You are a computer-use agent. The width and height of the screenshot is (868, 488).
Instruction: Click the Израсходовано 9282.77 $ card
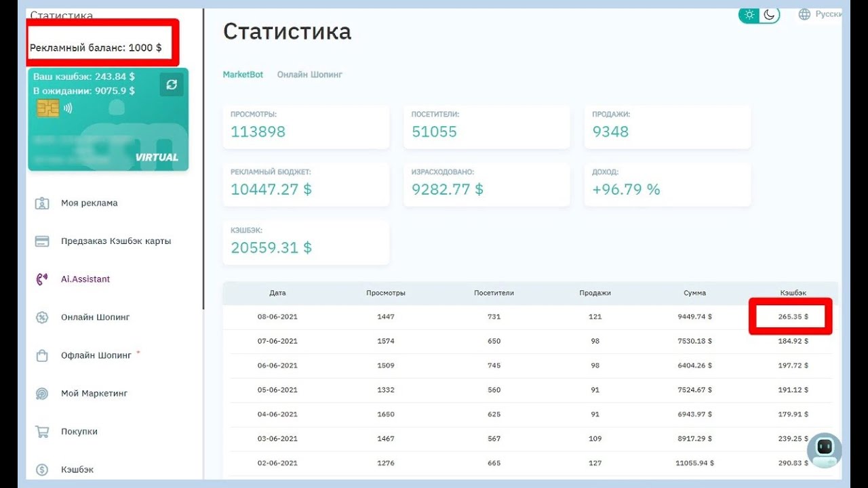487,184
